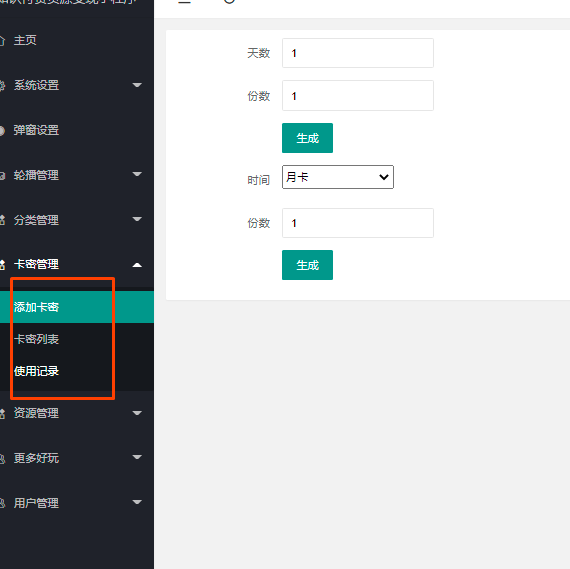
Task: Focus the 份数 field below 天数
Action: coord(358,96)
